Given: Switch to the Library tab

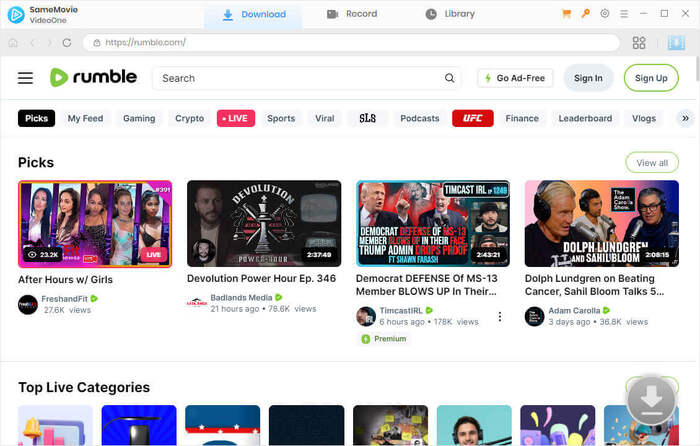Looking at the screenshot, I should tap(450, 14).
